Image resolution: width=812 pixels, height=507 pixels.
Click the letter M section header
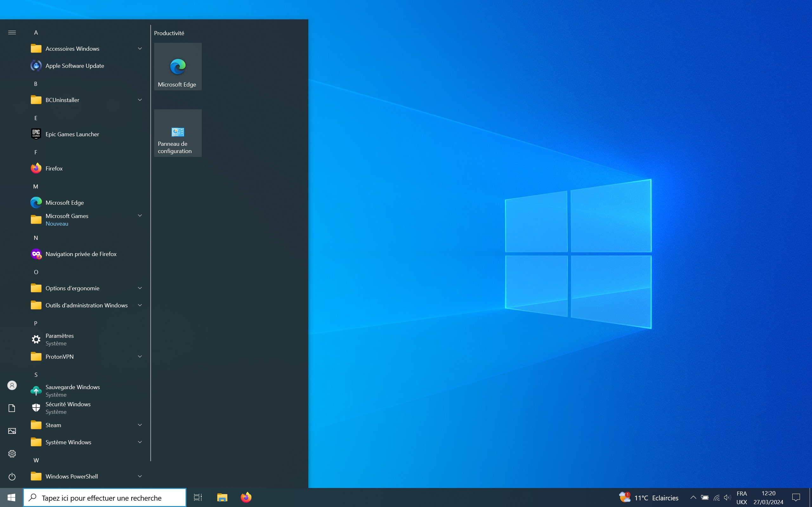click(x=36, y=186)
